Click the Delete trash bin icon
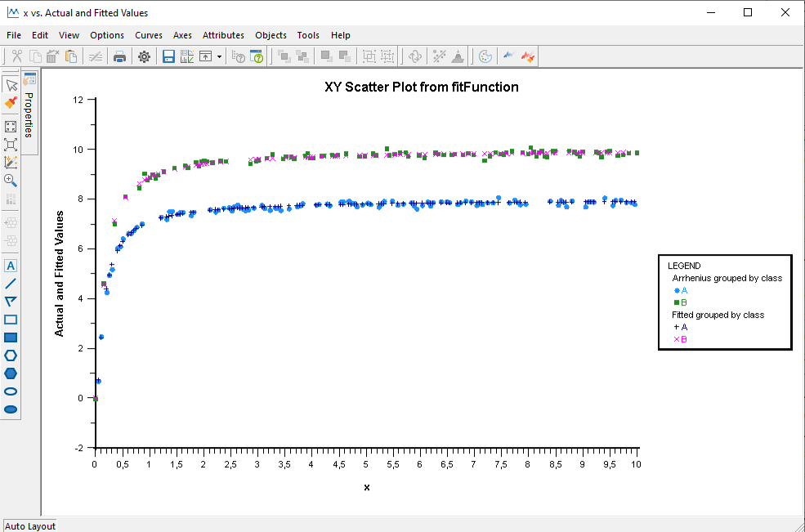This screenshot has height=532, width=805. coord(53,56)
